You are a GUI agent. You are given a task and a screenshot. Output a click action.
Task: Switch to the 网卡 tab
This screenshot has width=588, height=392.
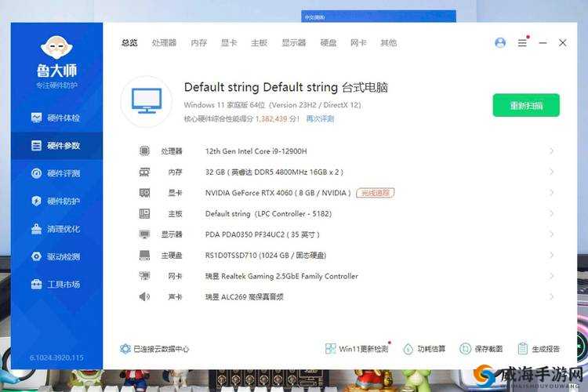[358, 43]
